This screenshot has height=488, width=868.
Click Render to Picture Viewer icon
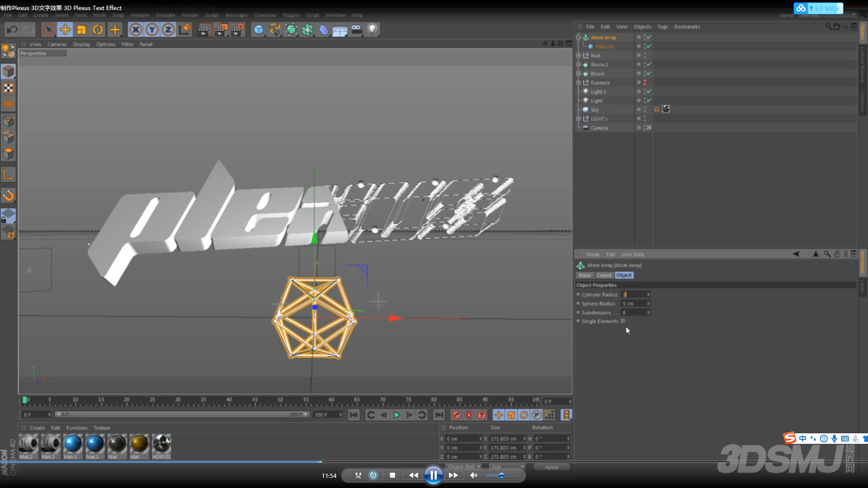[220, 30]
